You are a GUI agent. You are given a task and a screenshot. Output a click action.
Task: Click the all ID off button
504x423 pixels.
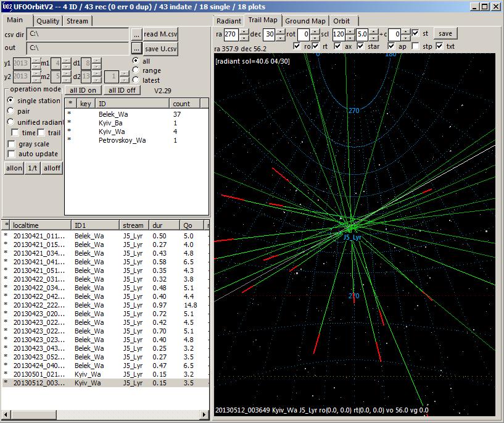pyautogui.click(x=122, y=90)
